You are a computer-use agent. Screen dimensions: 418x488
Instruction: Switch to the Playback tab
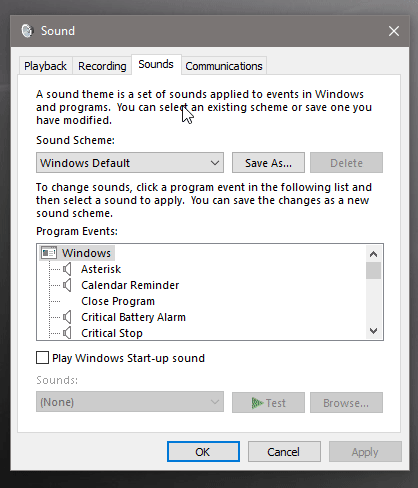(45, 66)
